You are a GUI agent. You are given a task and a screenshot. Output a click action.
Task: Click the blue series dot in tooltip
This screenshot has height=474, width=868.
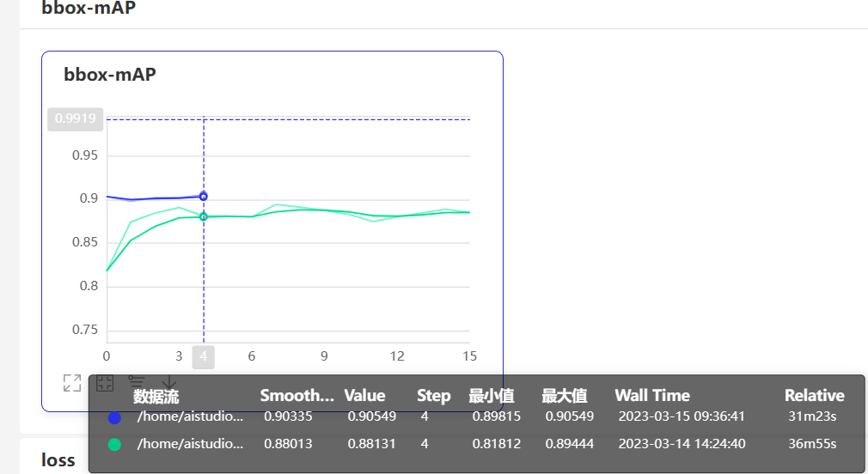[x=114, y=417]
